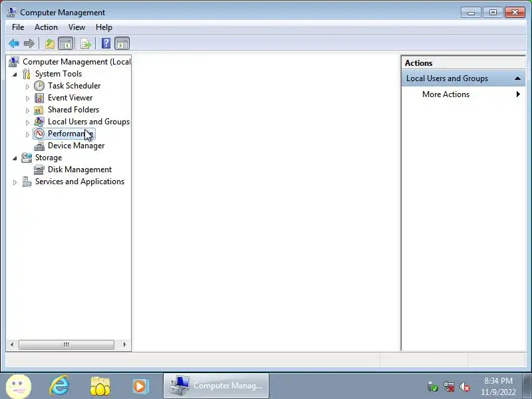
Task: Expand the Local Users and Groups node
Action: 27,122
